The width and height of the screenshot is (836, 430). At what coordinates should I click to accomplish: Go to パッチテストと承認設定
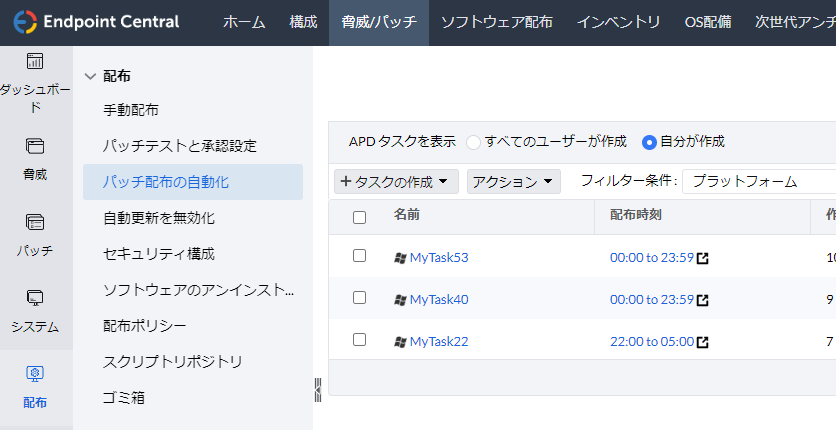tap(180, 146)
